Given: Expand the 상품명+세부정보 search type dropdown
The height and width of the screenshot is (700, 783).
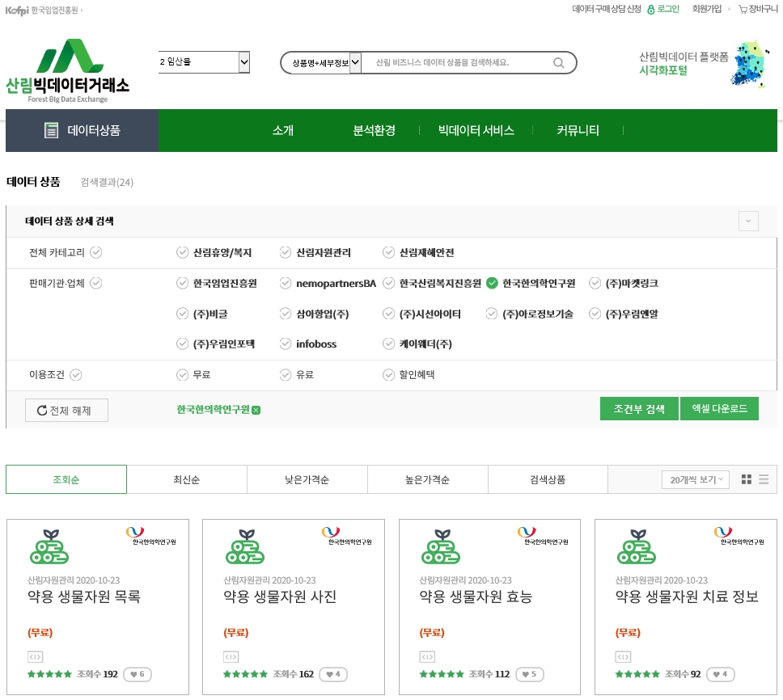Looking at the screenshot, I should click(x=355, y=63).
